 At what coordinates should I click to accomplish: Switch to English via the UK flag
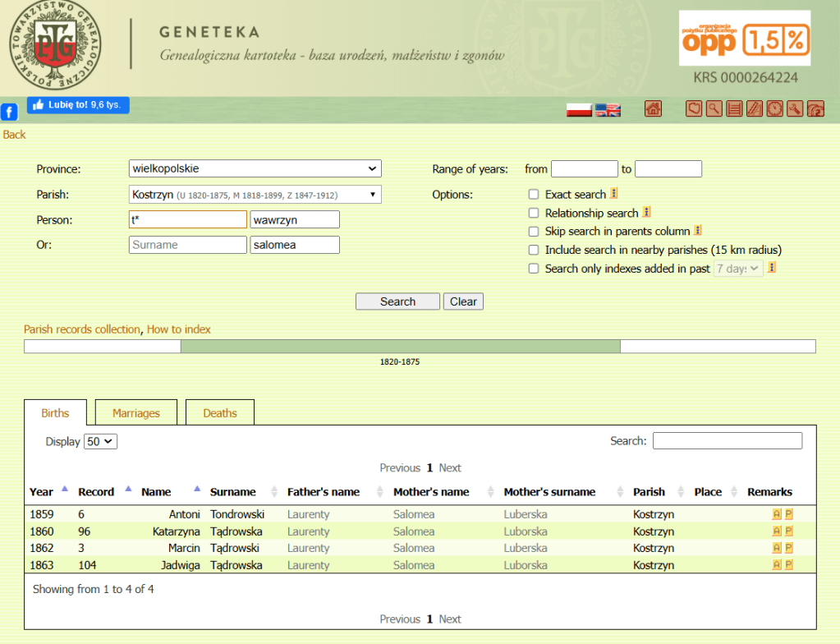click(608, 110)
